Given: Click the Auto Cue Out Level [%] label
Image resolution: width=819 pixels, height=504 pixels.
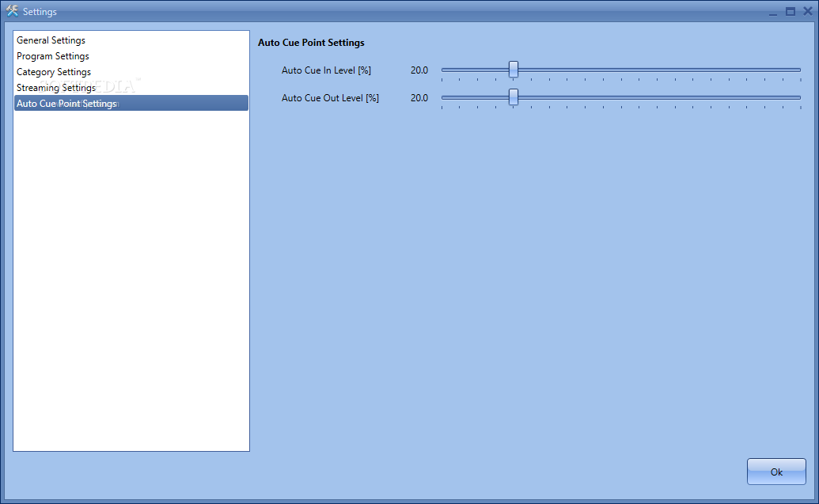Looking at the screenshot, I should [330, 97].
